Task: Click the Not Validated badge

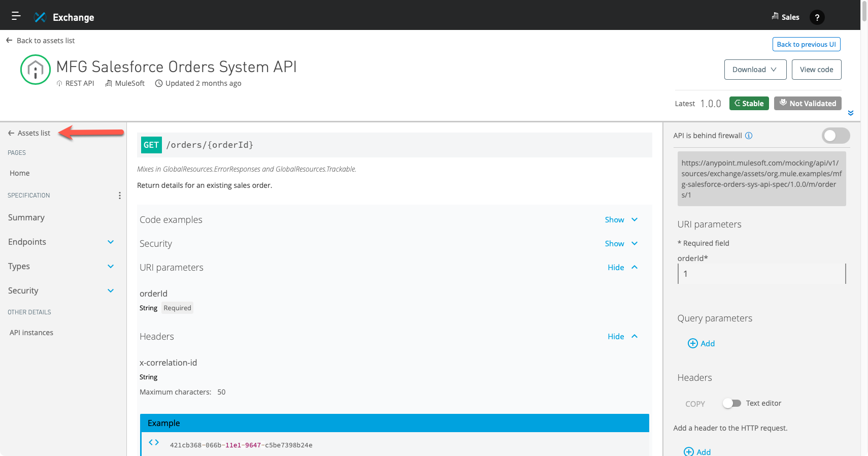Action: click(808, 103)
